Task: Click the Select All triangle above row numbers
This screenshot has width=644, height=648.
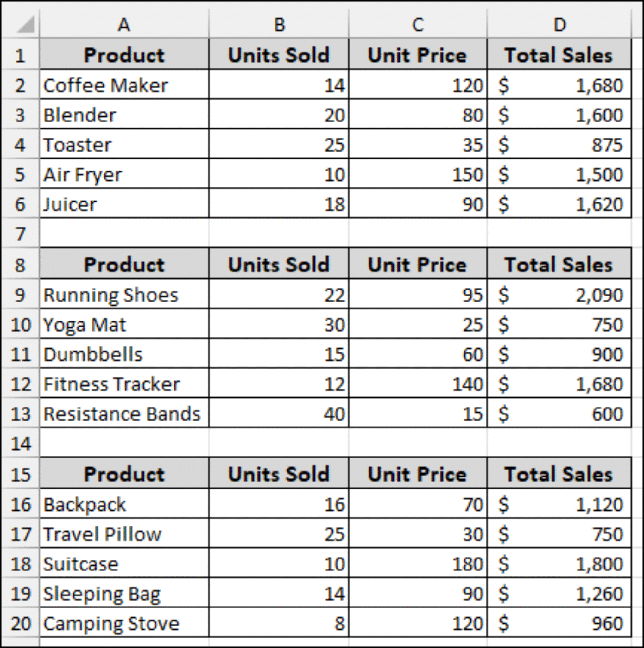Action: (x=20, y=23)
